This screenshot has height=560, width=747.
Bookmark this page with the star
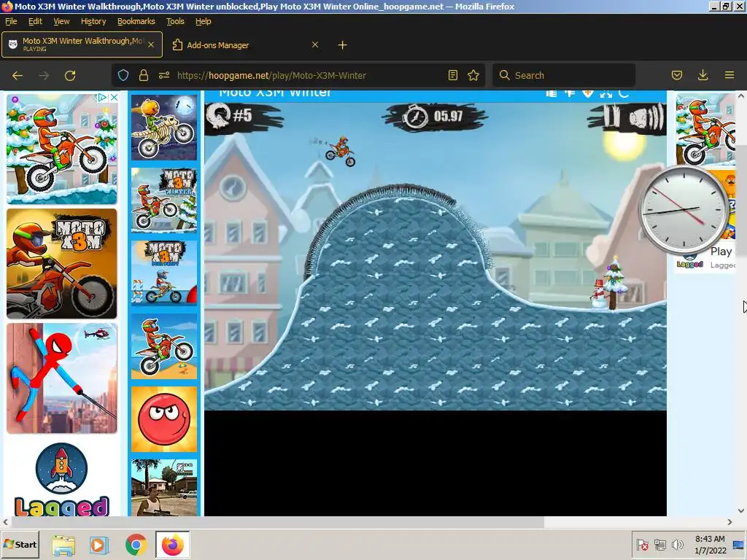[x=473, y=75]
